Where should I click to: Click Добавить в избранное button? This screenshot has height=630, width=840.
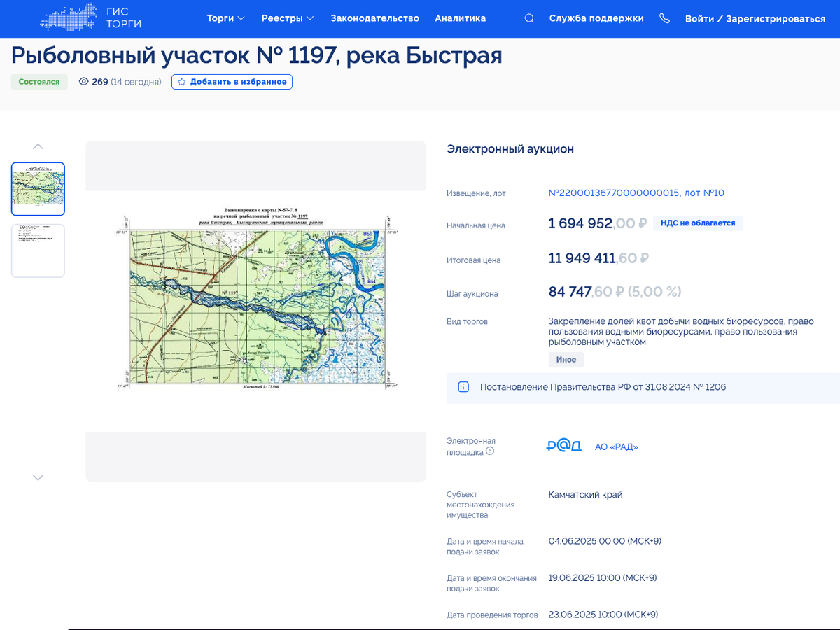point(232,82)
